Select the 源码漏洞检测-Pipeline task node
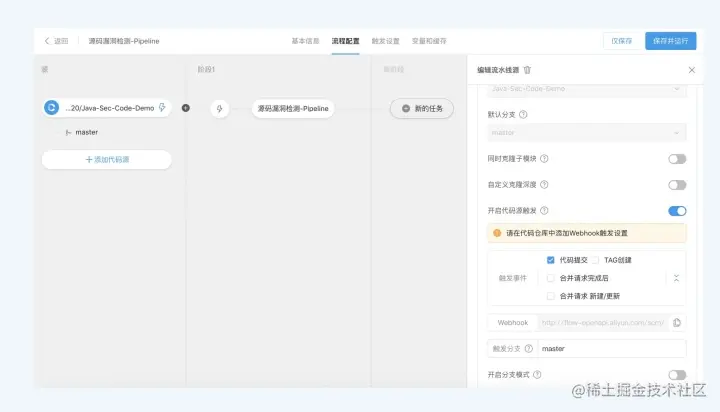Viewport: 720px width, 412px height. click(x=293, y=109)
